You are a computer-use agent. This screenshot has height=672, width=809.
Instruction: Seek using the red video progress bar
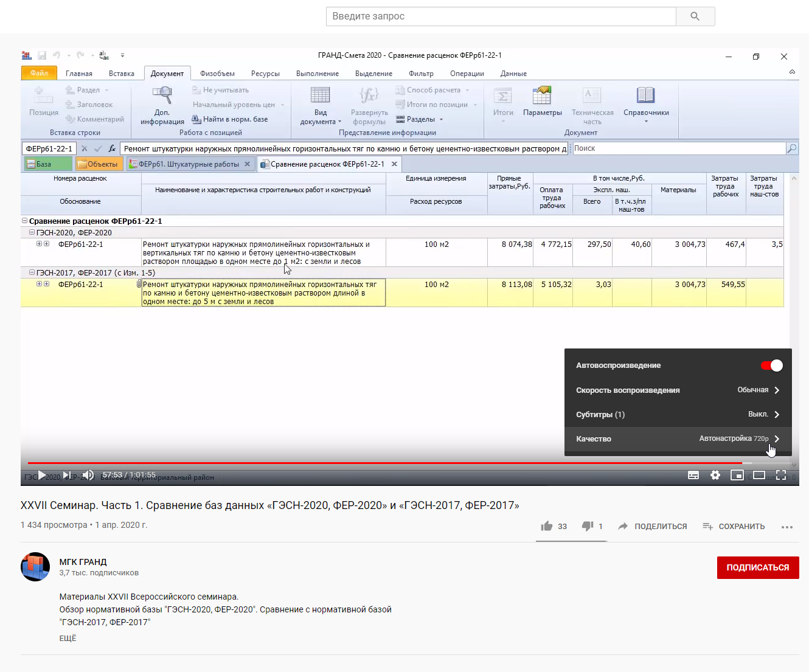[x=409, y=463]
